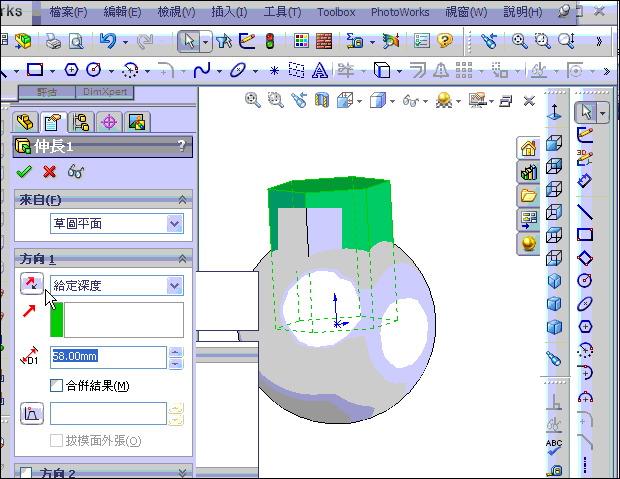Open the SolidWorks Resources home tab
Image resolution: width=620 pixels, height=479 pixels.
pyautogui.click(x=528, y=149)
